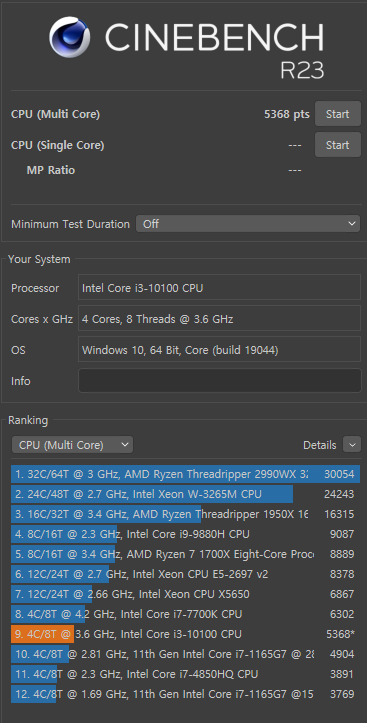Click the OS field Windows 10 64 Bit
Viewport: 367px width, 723px height.
click(219, 350)
